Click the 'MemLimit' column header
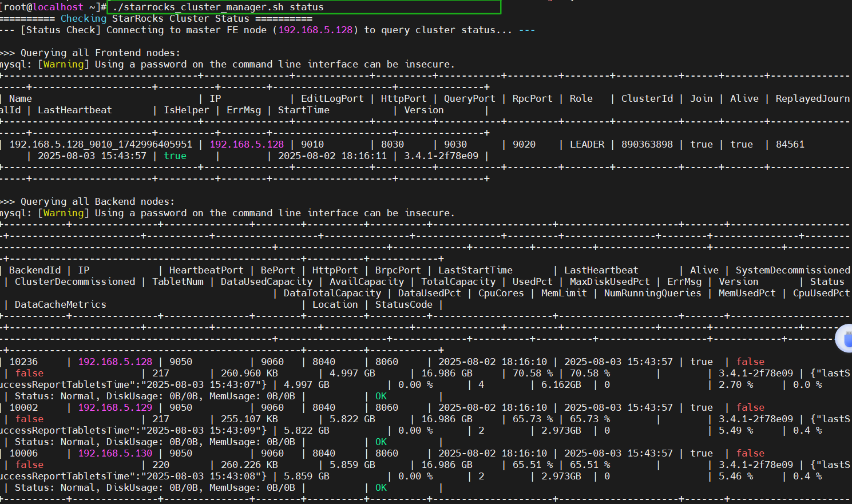 pyautogui.click(x=564, y=293)
